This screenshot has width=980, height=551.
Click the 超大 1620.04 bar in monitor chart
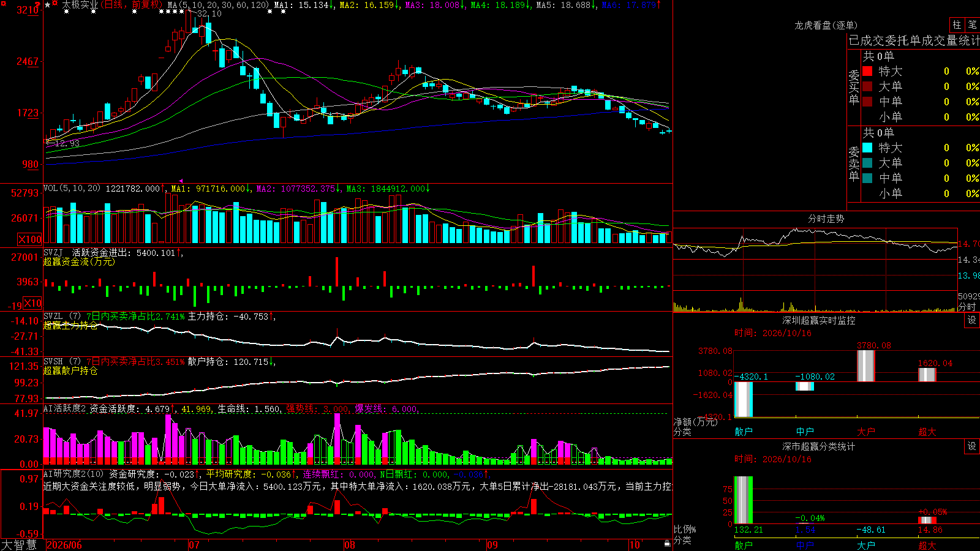tap(927, 375)
